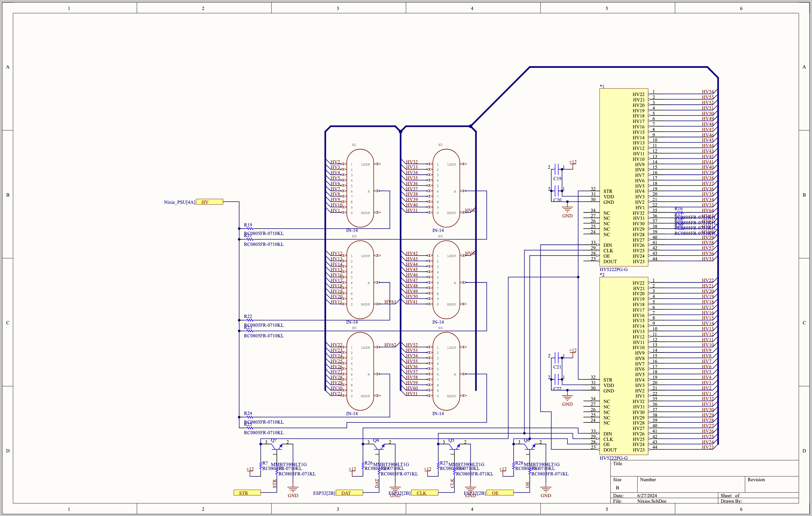Select the N3 nixie tube symbol

(360, 280)
